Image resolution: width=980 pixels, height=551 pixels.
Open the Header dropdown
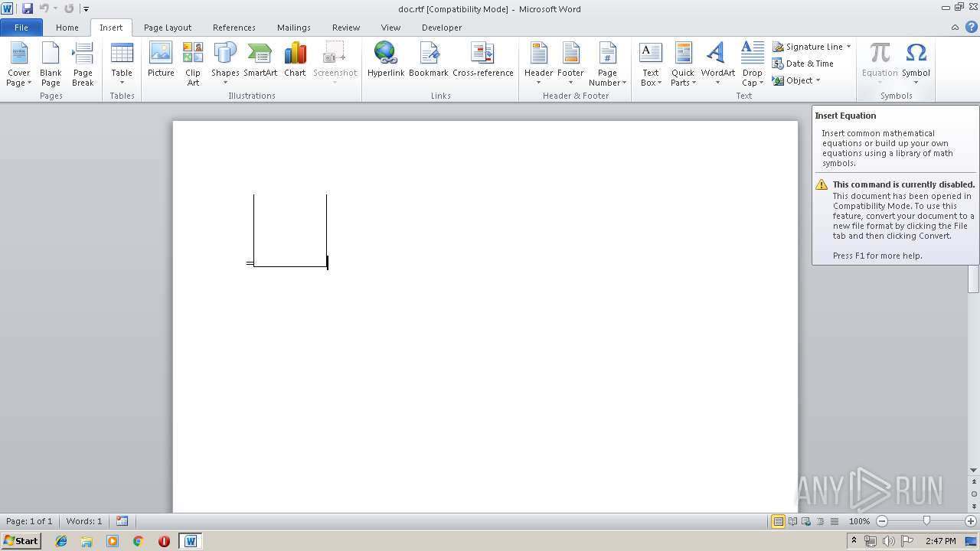tap(538, 64)
